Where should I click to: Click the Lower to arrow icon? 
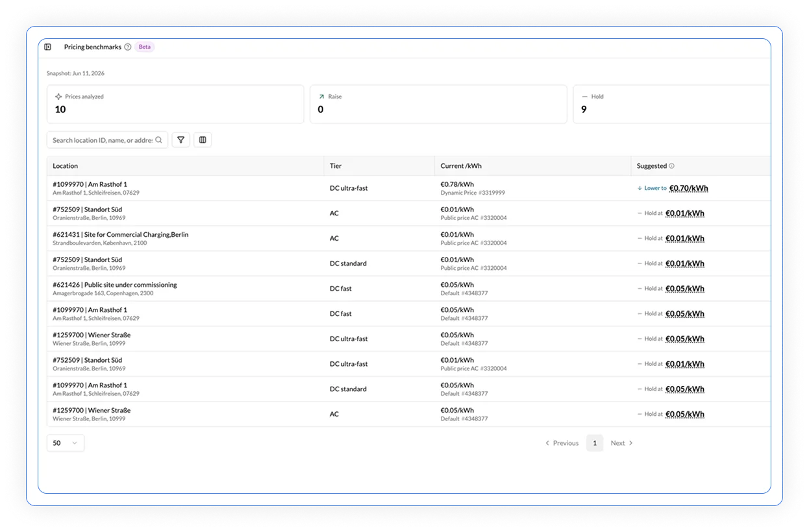[x=640, y=188]
